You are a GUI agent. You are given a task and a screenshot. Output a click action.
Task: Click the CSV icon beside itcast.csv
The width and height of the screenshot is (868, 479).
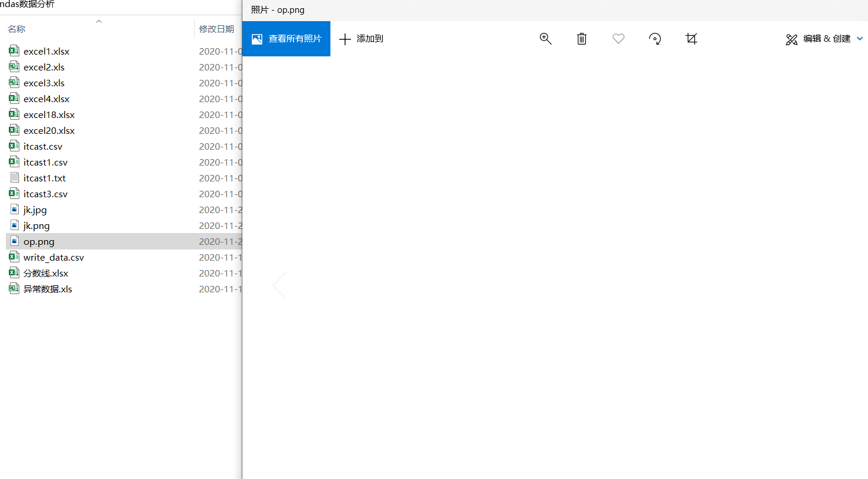13,146
